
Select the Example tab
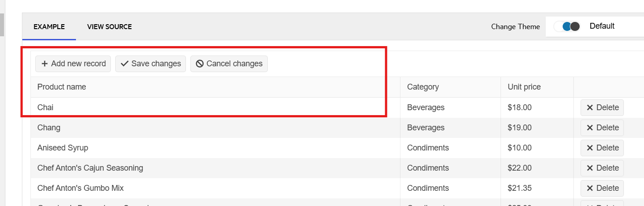49,27
